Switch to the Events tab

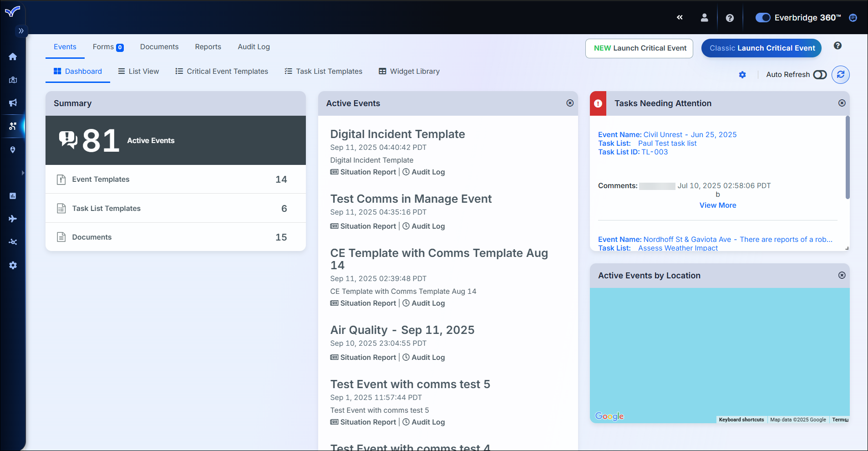click(x=65, y=47)
